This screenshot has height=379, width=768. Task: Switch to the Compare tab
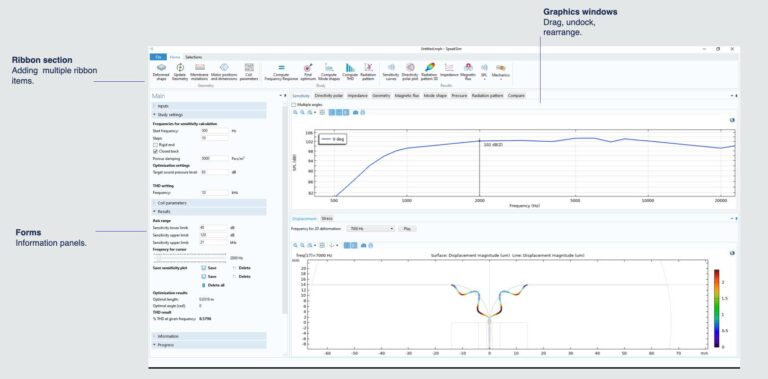pyautogui.click(x=516, y=96)
